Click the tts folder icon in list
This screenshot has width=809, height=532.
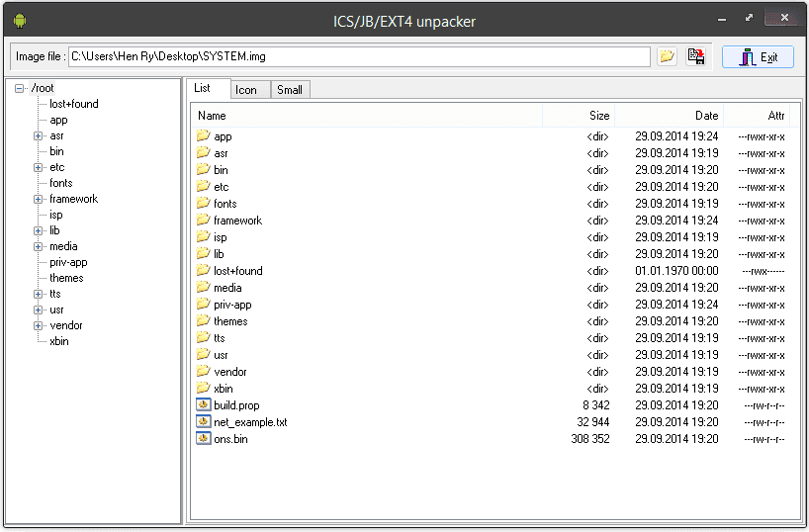point(204,337)
